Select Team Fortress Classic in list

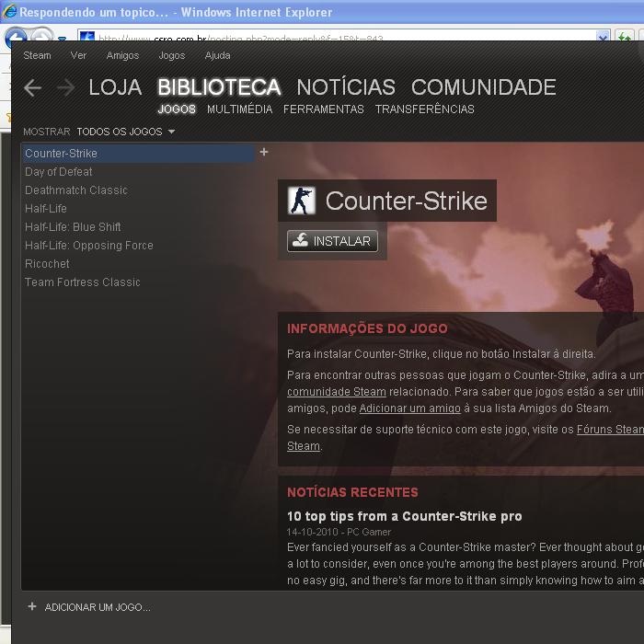[138, 282]
